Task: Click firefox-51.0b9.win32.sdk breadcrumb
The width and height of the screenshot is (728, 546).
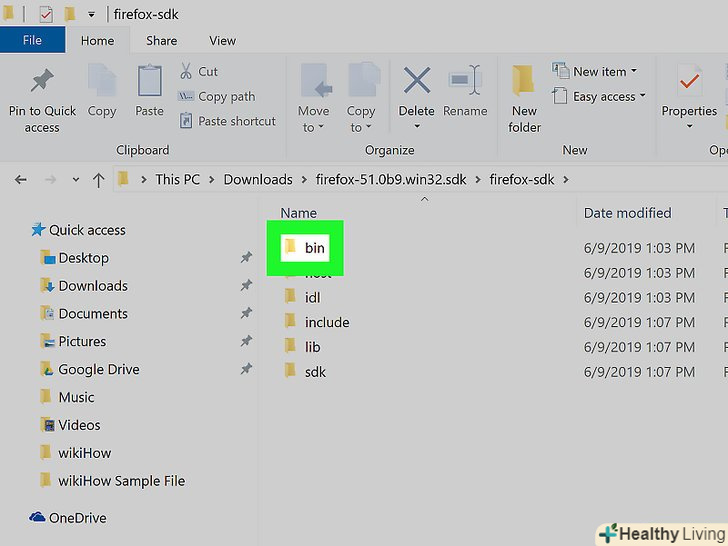Action: coord(391,180)
